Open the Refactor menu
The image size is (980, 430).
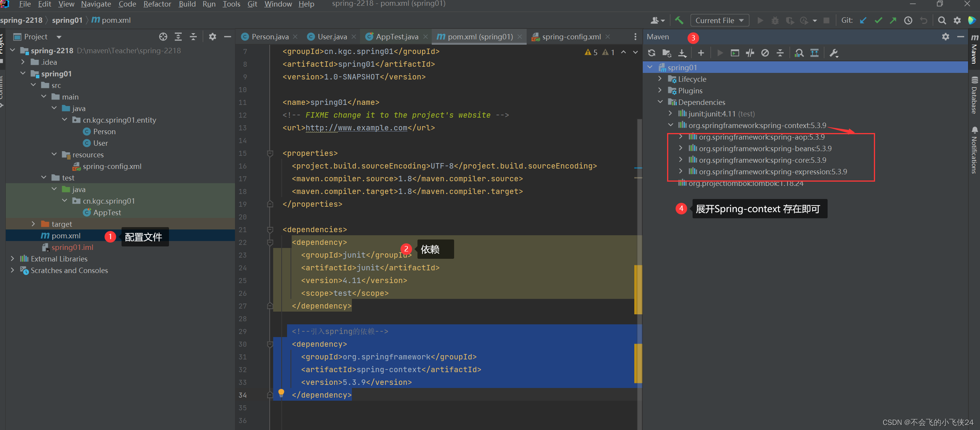(157, 4)
